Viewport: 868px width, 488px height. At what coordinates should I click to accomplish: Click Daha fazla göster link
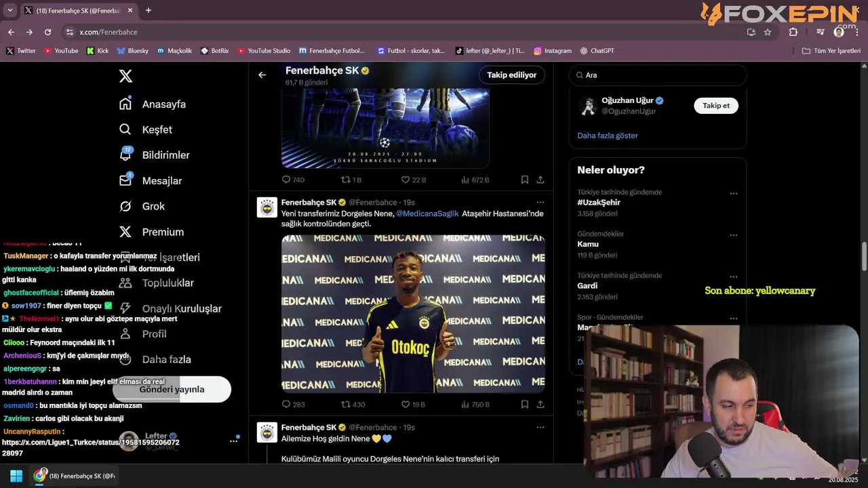(608, 136)
